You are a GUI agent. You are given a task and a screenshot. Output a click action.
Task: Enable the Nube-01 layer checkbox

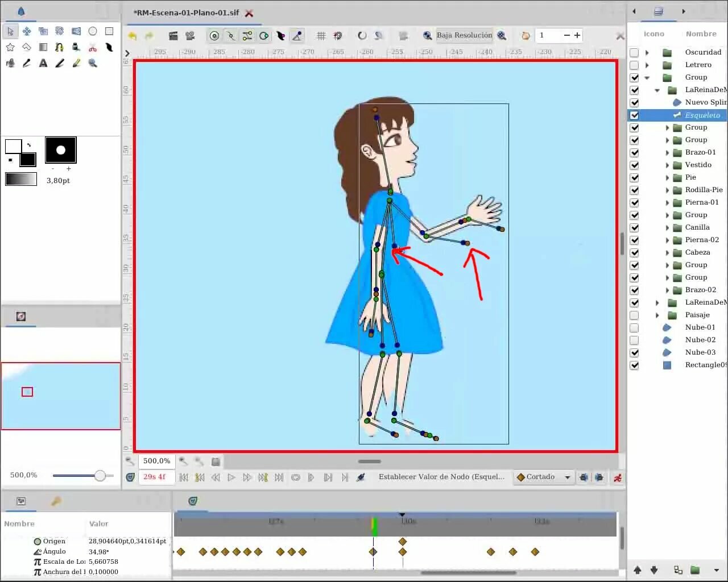point(634,327)
